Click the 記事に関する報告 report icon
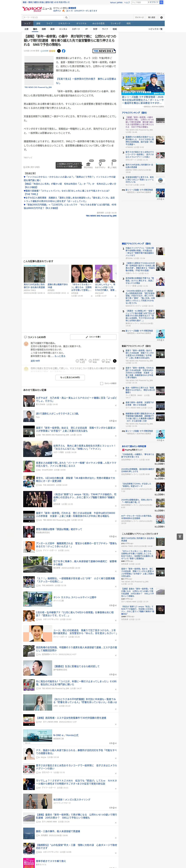The image size is (186, 868). [32, 167]
